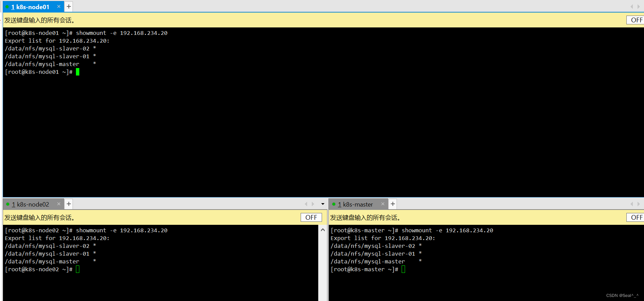Click the green connection dot on k8s-node02 tab
The width and height of the screenshot is (644, 301).
(x=7, y=204)
